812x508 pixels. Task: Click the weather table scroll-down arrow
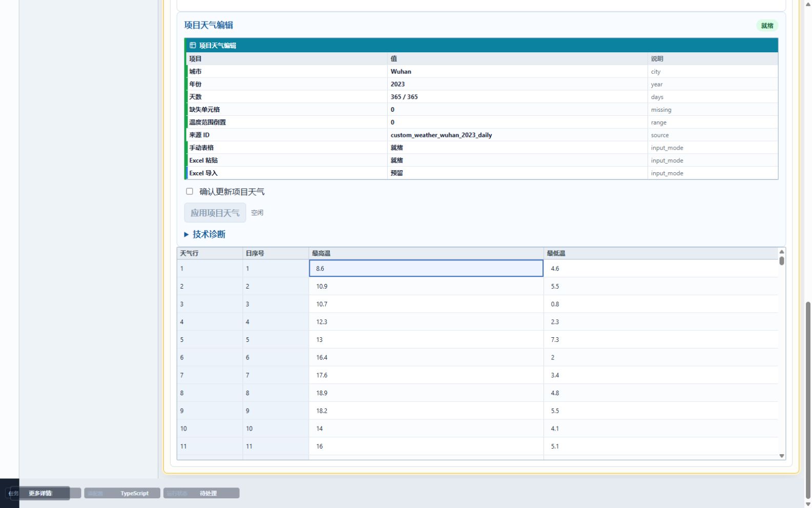tap(782, 456)
